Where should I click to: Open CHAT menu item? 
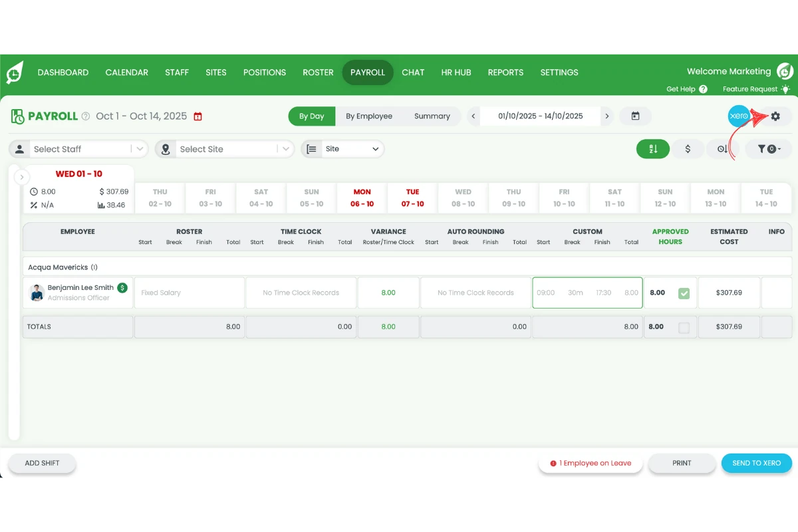(x=413, y=72)
